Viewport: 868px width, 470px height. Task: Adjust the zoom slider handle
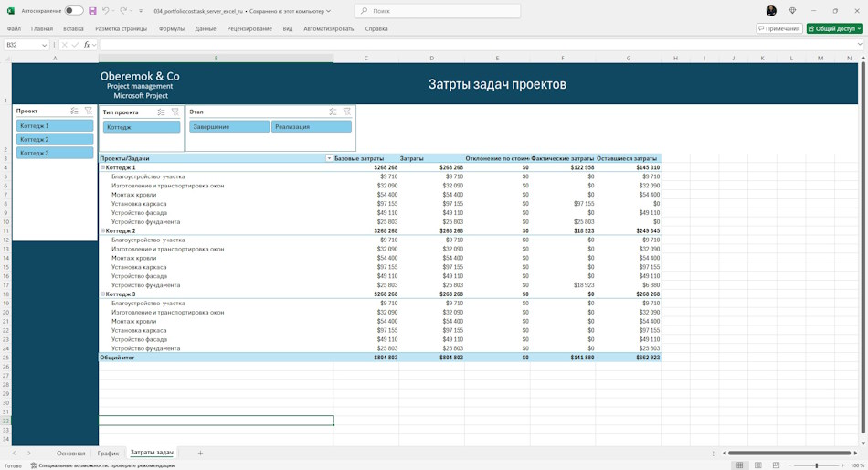tap(817, 465)
